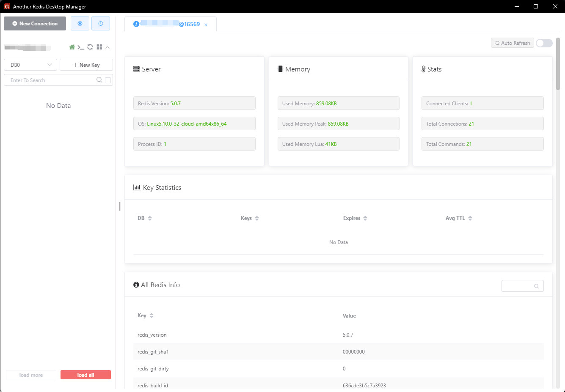Collapse the connection with the chevron arrow
This screenshot has height=392, width=565.
click(107, 47)
